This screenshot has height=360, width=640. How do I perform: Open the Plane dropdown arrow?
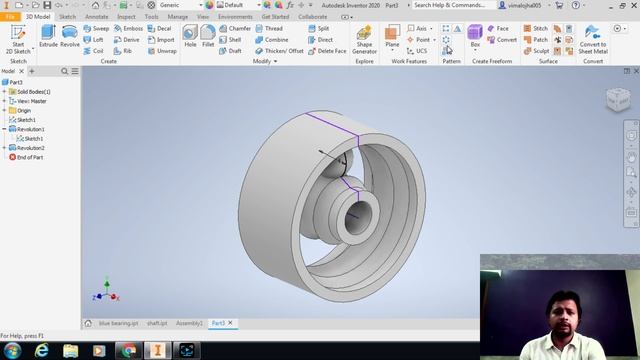(392, 50)
